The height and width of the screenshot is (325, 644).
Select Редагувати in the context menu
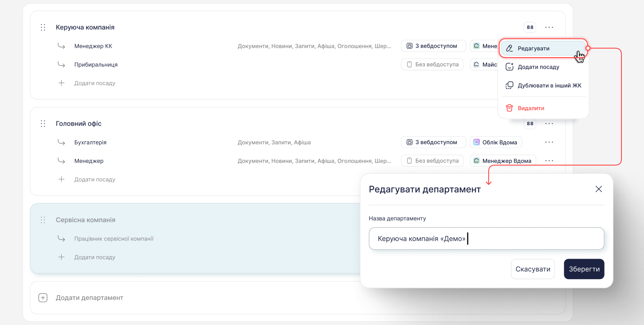pyautogui.click(x=543, y=48)
